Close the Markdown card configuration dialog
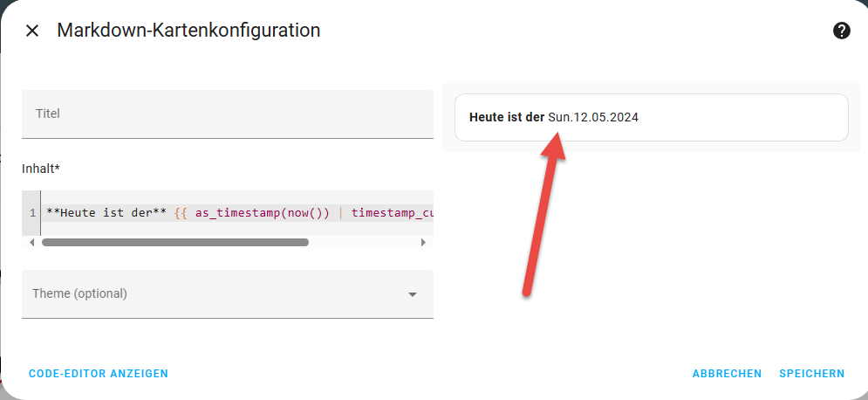 (x=32, y=31)
